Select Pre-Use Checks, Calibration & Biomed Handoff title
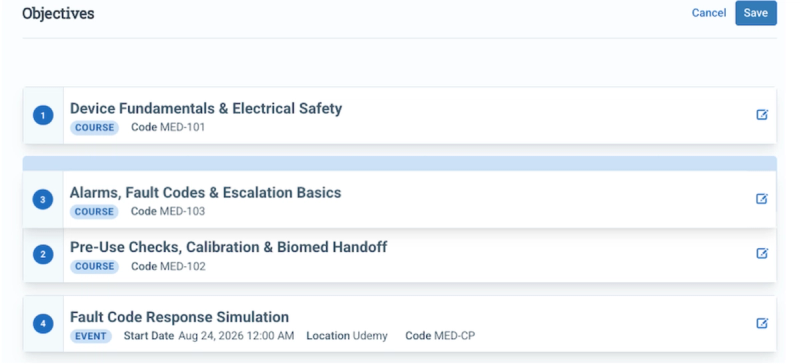 pos(228,247)
